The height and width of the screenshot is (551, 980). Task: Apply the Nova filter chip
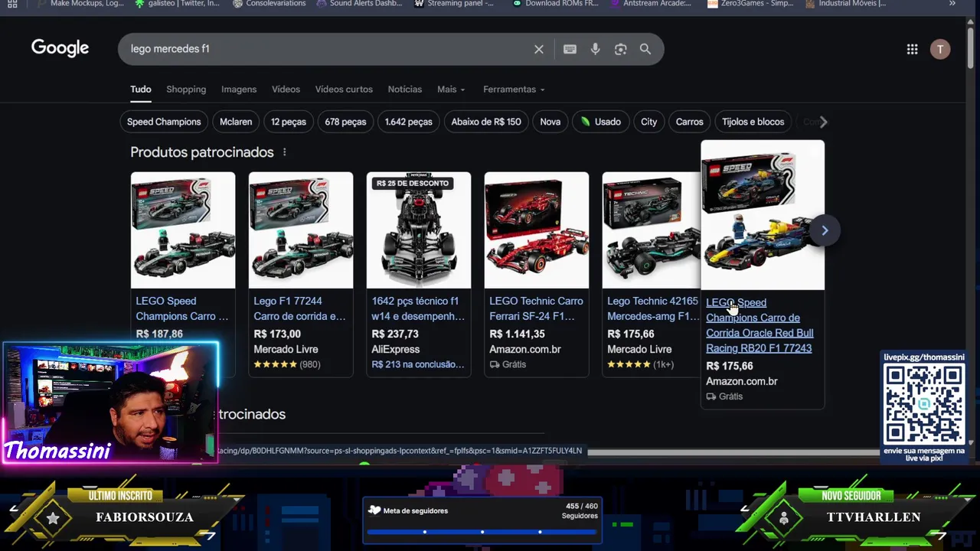point(550,122)
